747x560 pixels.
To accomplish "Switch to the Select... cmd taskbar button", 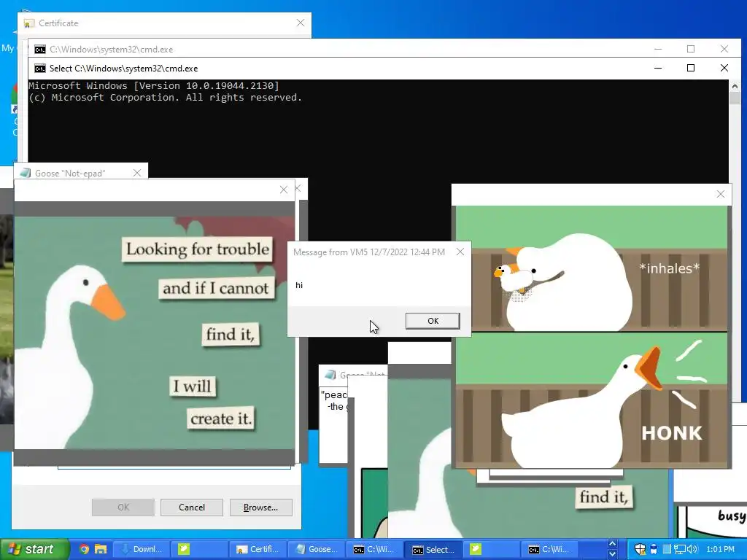I will click(x=433, y=549).
